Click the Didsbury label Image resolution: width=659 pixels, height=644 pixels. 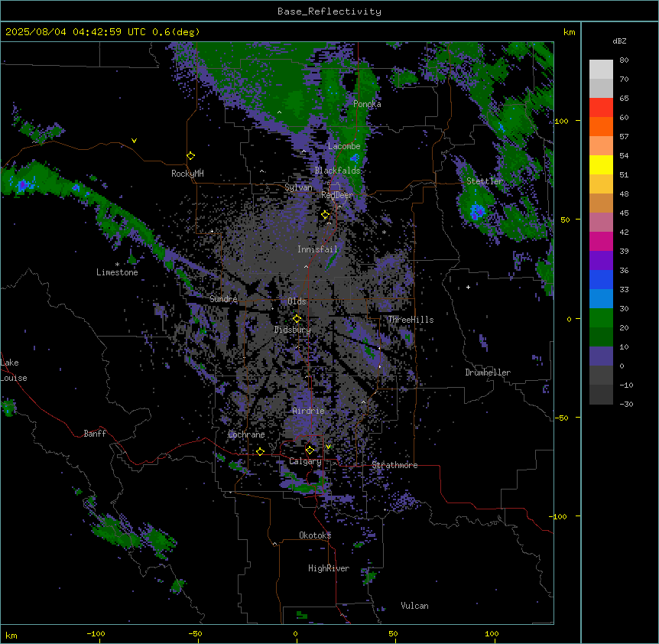(x=293, y=330)
